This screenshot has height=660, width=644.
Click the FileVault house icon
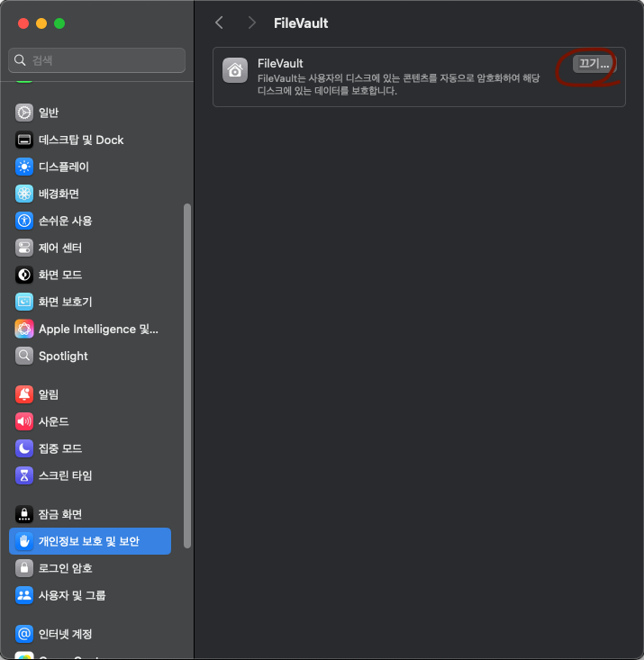[x=235, y=71]
